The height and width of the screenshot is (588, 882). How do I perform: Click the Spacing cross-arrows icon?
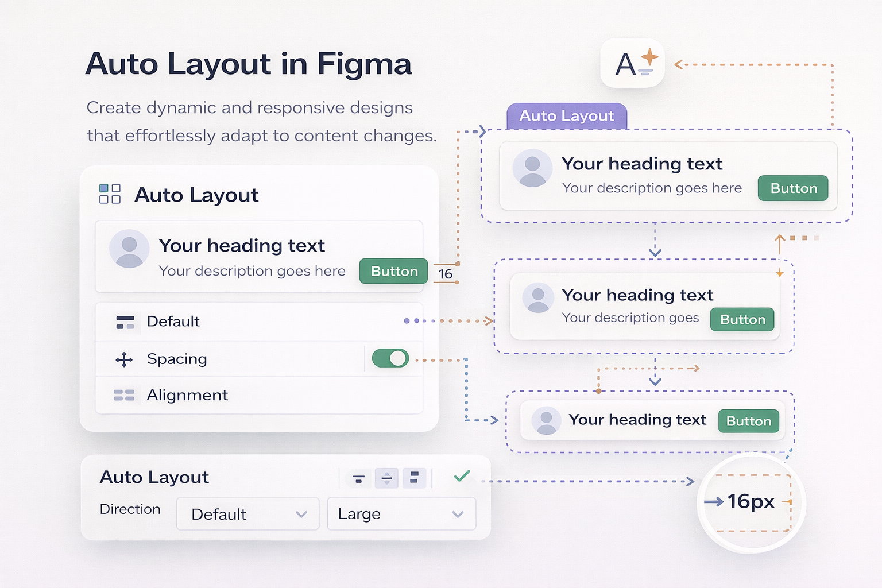[x=124, y=360]
